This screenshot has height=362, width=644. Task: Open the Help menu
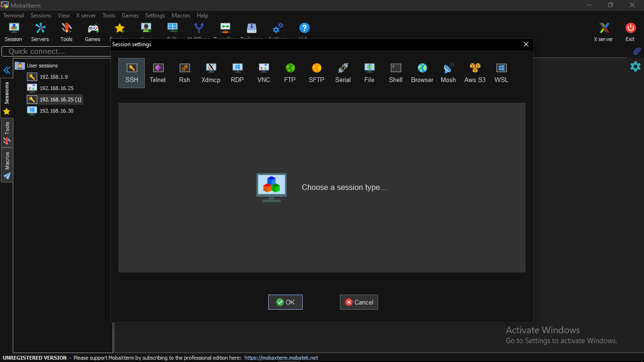[203, 16]
